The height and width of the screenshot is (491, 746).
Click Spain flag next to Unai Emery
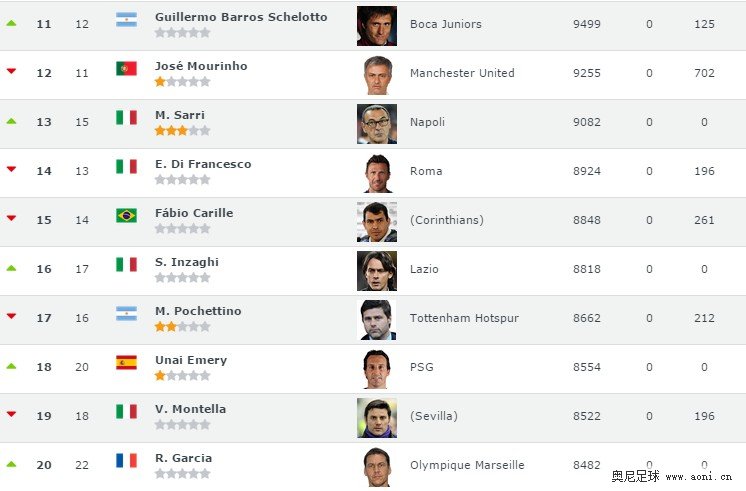click(126, 363)
